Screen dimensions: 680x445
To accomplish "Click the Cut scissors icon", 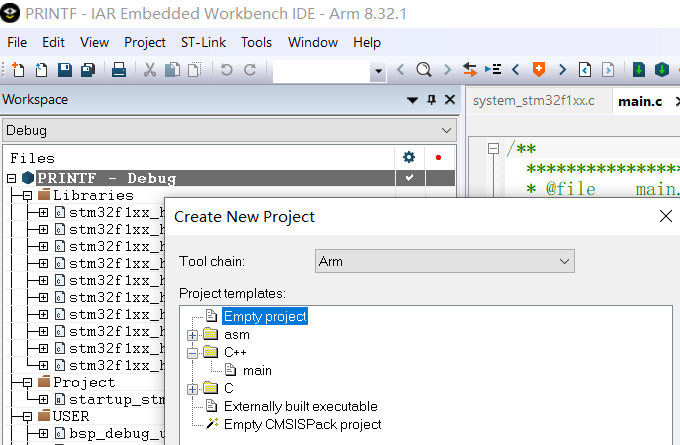I will click(150, 69).
